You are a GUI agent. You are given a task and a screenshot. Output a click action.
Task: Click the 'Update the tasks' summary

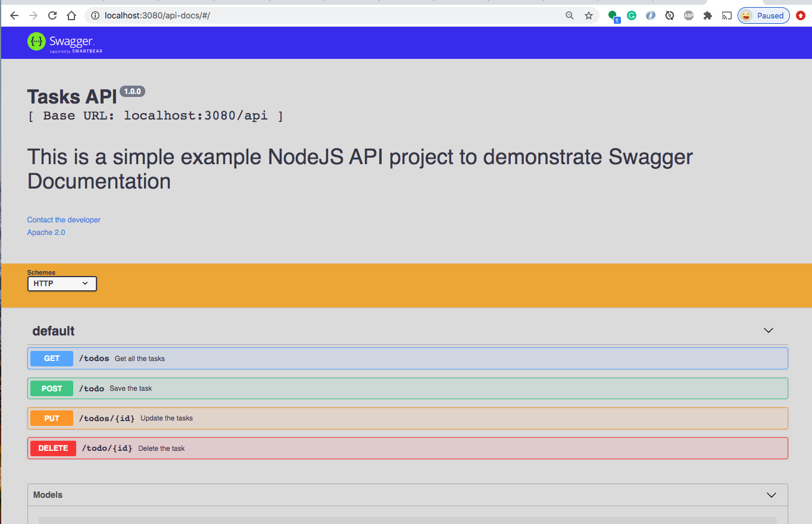tap(167, 418)
